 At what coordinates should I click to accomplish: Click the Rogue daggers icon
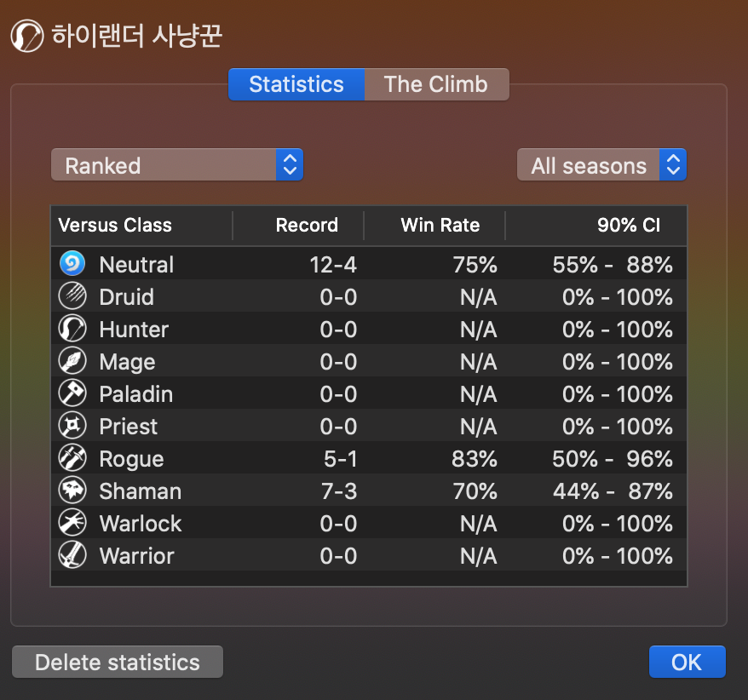pyautogui.click(x=72, y=458)
